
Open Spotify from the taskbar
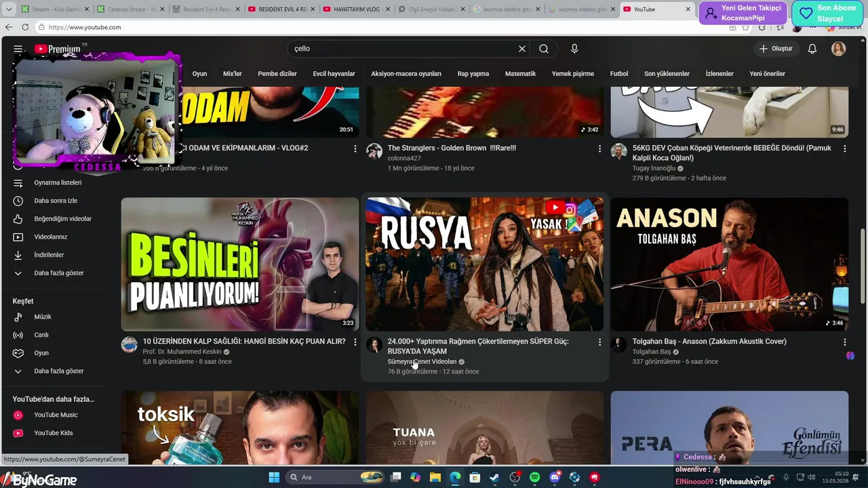pyautogui.click(x=534, y=477)
